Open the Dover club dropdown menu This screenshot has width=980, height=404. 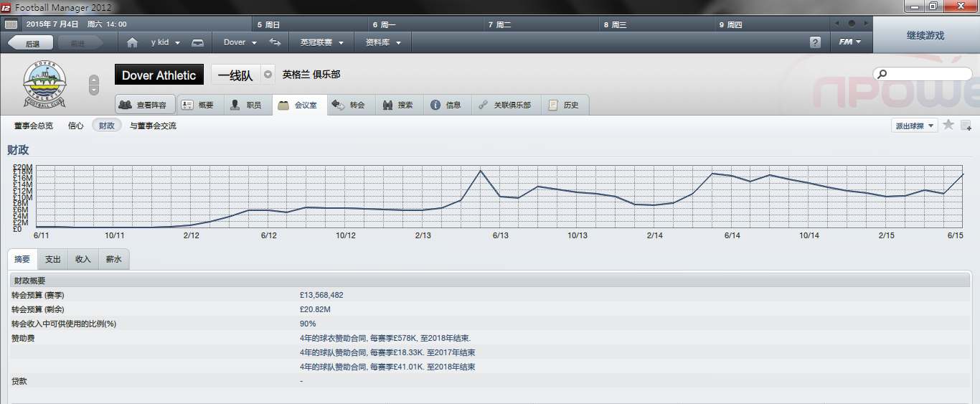click(240, 42)
